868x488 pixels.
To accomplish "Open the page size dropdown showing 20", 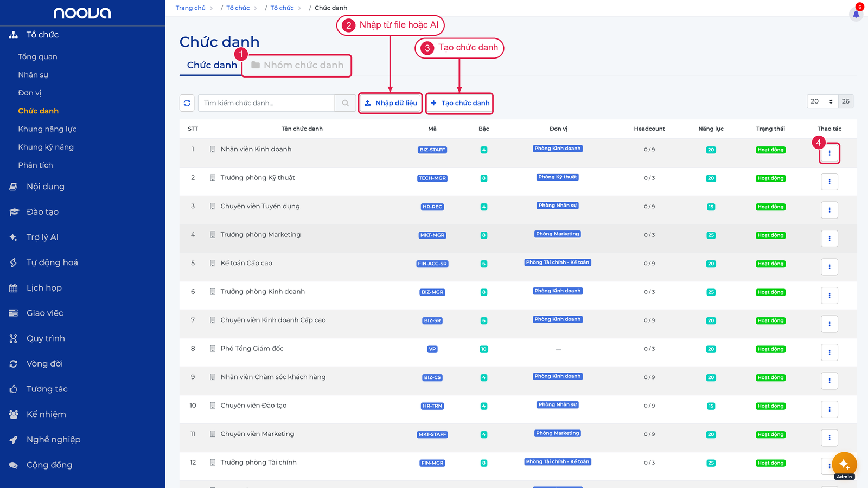I will click(822, 101).
